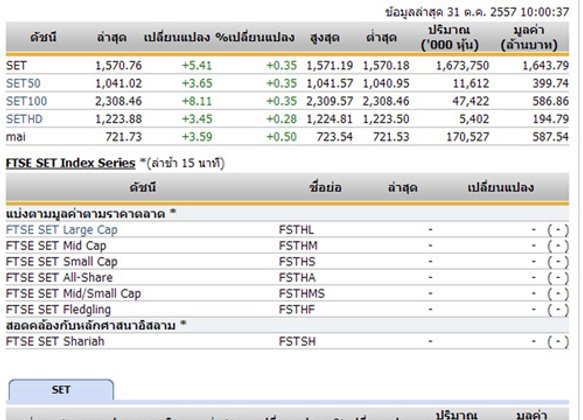The image size is (583, 420).
Task: Click mai percent change +0.50
Action: tap(281, 137)
